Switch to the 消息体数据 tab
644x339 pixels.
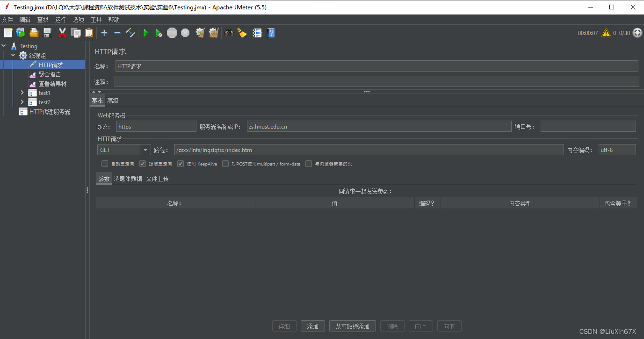tap(128, 179)
